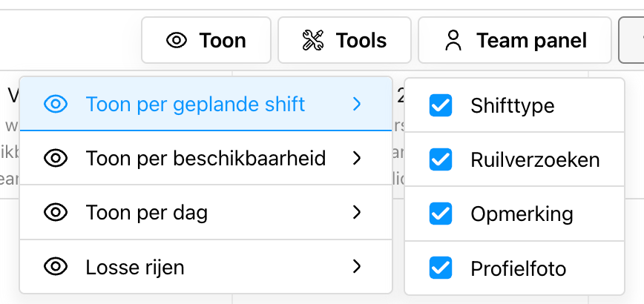Select Toon per dag menu entry
The image size is (644, 304).
coord(206,213)
